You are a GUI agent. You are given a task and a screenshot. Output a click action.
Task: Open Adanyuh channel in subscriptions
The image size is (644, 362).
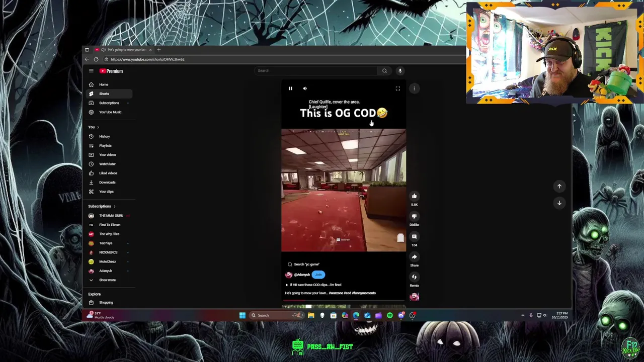(109, 271)
